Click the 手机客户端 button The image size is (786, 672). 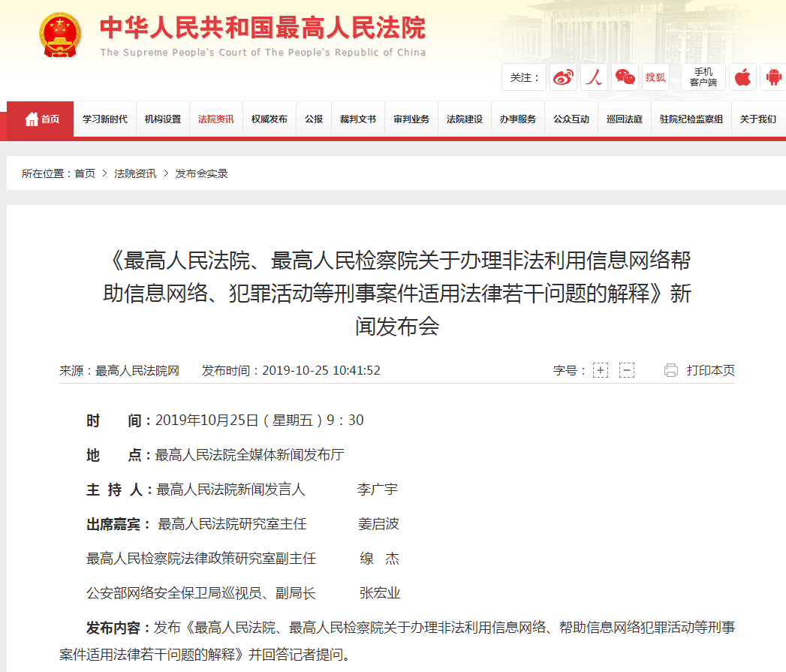pos(703,77)
